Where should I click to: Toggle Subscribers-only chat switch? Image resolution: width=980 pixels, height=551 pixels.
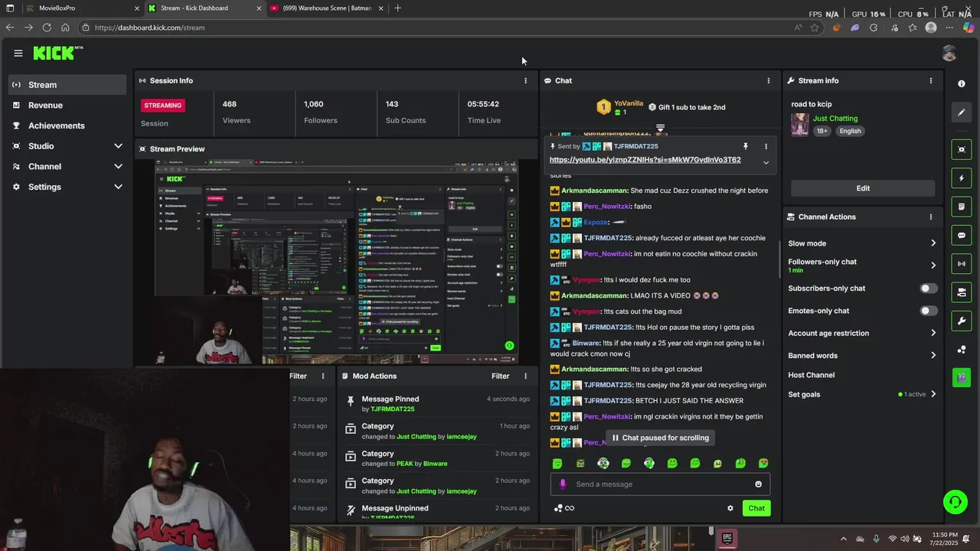coord(928,289)
